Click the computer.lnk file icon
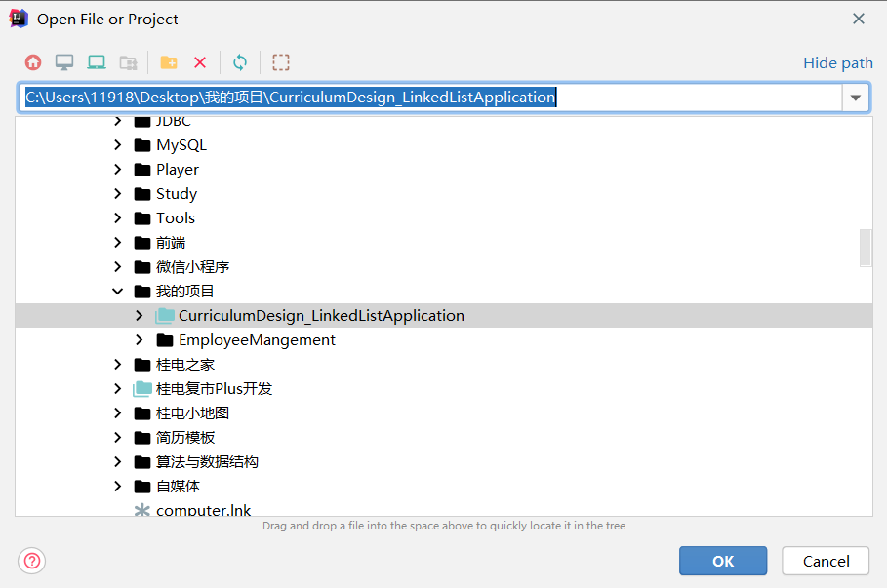 point(142,510)
